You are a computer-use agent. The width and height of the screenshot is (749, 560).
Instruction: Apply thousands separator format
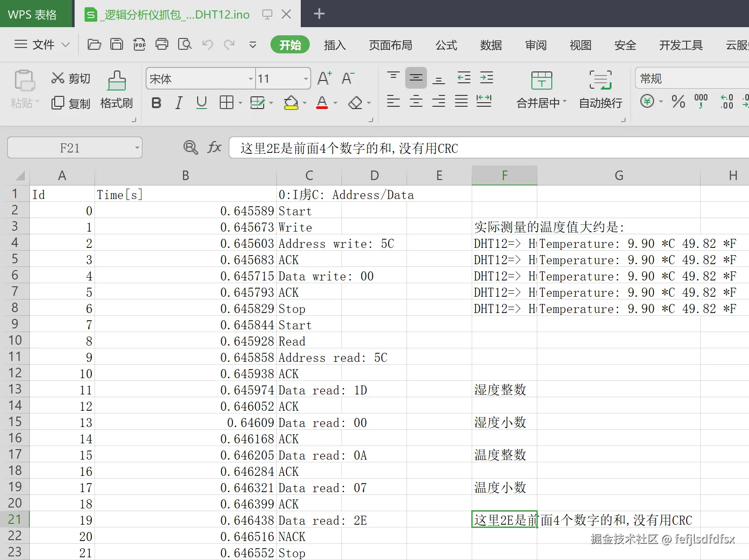(701, 101)
